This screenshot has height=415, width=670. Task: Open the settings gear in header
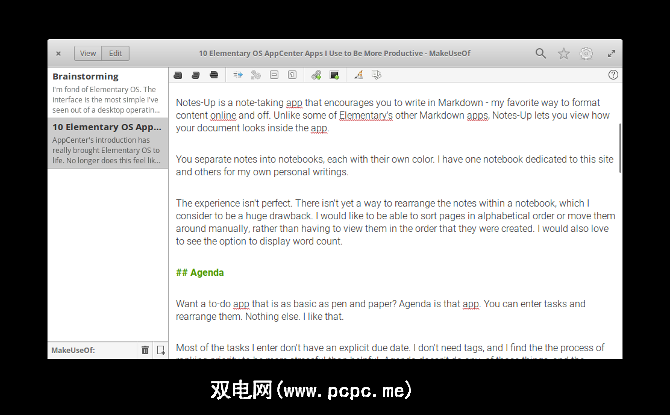[586, 53]
